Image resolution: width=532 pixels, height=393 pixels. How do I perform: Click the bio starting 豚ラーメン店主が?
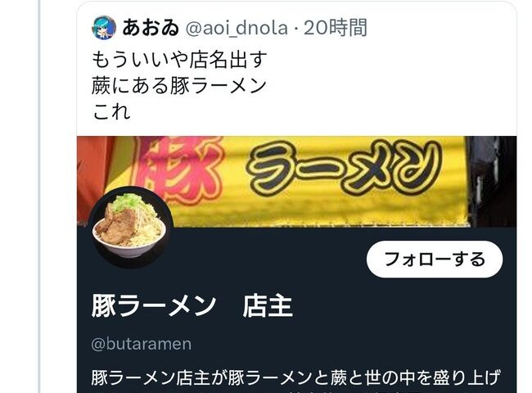click(x=295, y=377)
